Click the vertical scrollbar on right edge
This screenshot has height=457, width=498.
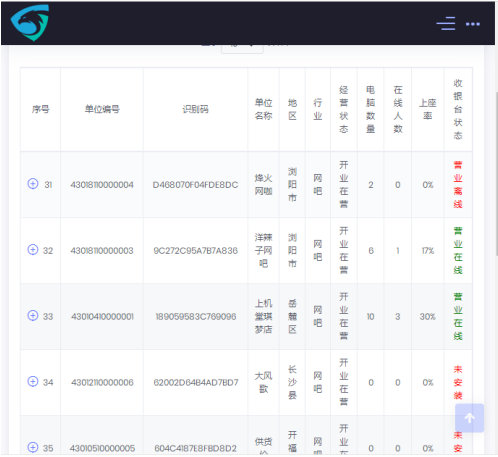[x=496, y=173]
